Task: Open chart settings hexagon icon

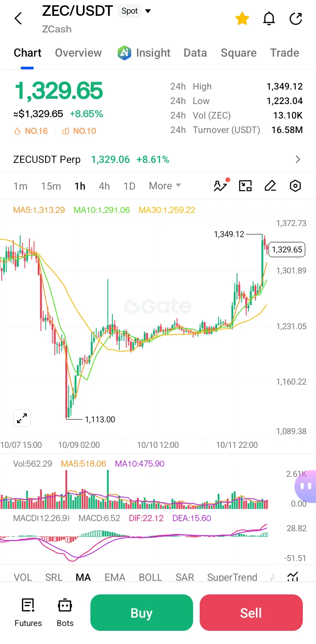Action: [296, 186]
